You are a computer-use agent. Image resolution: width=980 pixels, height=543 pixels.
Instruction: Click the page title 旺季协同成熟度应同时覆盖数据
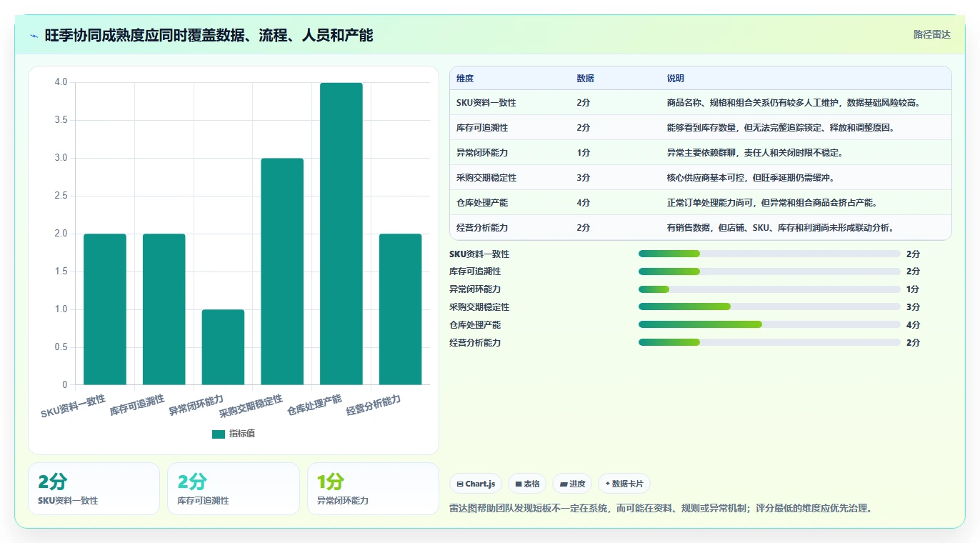click(x=209, y=35)
